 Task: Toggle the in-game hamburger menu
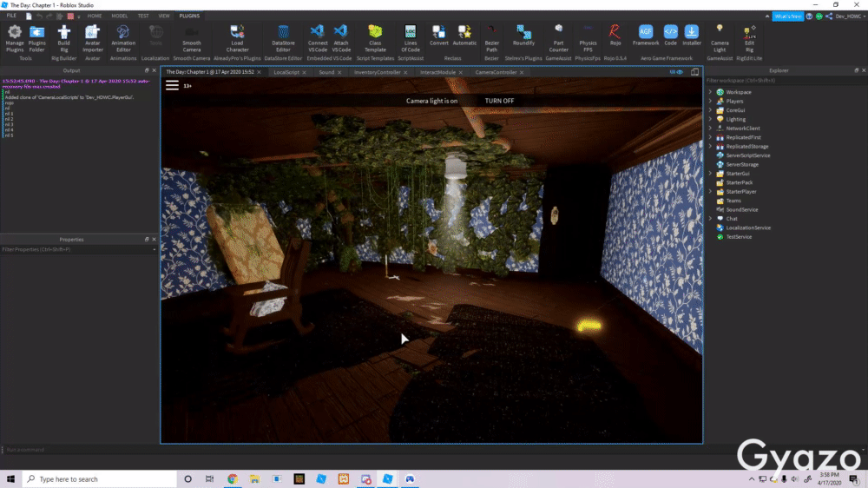coord(172,85)
